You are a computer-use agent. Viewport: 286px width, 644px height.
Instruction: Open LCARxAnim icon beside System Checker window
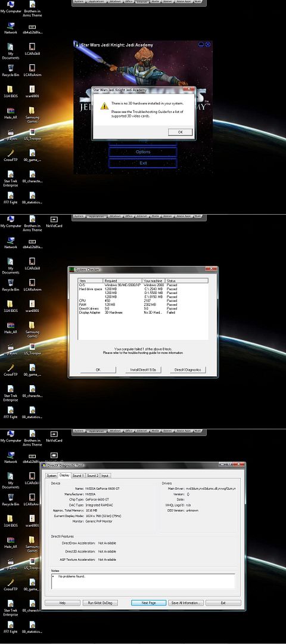point(32,285)
